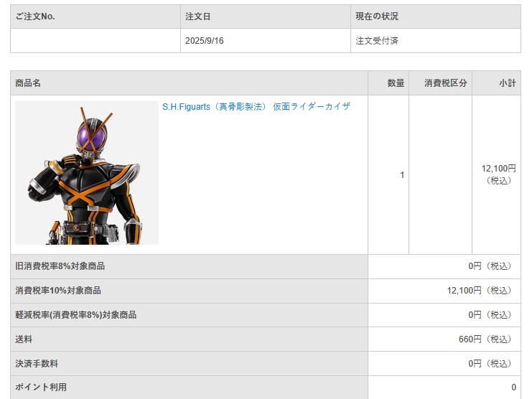Click the 軽減税率(消費税率8%)対象商品 label
The width and height of the screenshot is (532, 399).
[75, 315]
